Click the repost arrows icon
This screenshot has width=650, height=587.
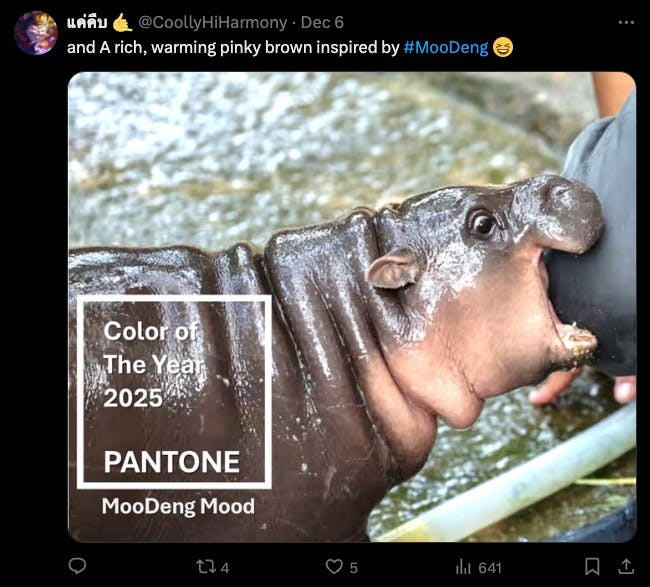tap(205, 566)
